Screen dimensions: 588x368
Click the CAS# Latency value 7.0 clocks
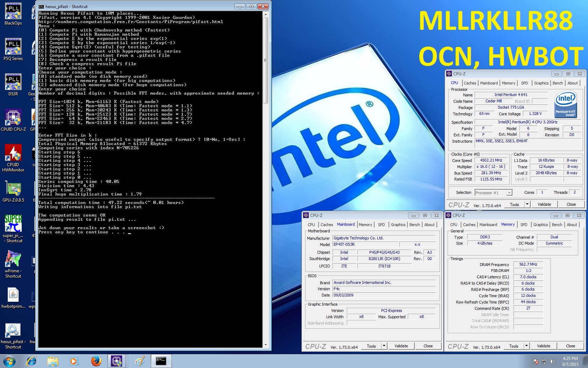click(x=528, y=277)
